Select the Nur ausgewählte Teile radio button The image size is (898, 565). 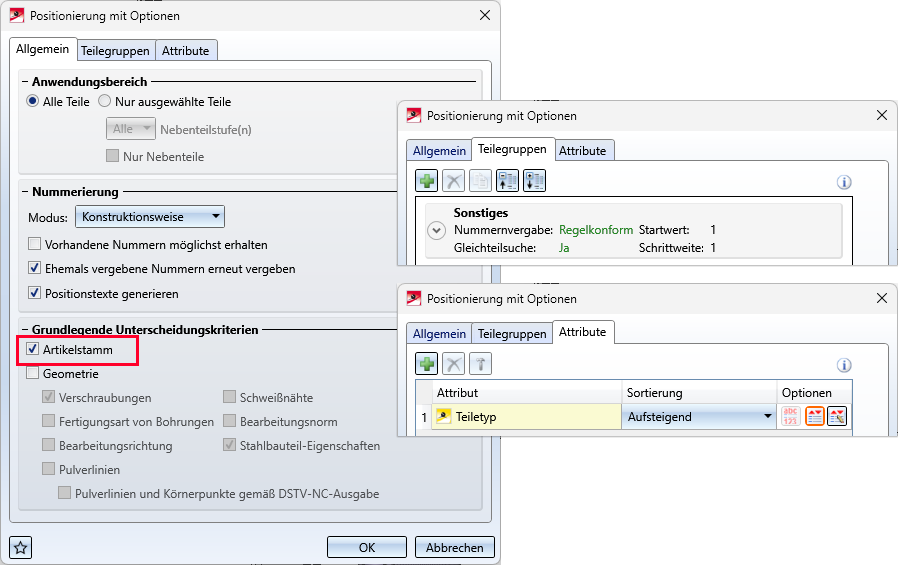tap(104, 101)
